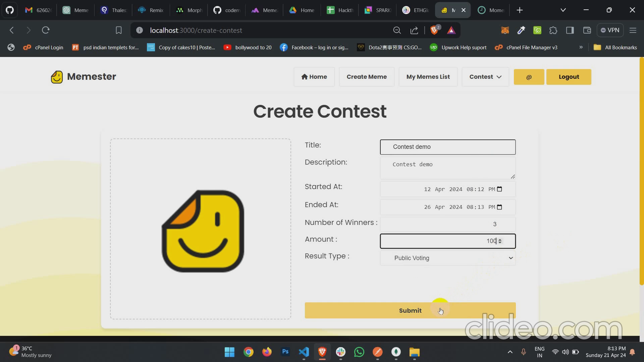The height and width of the screenshot is (362, 644).
Task: Open Upwork Help suport bookmark
Action: point(458,47)
